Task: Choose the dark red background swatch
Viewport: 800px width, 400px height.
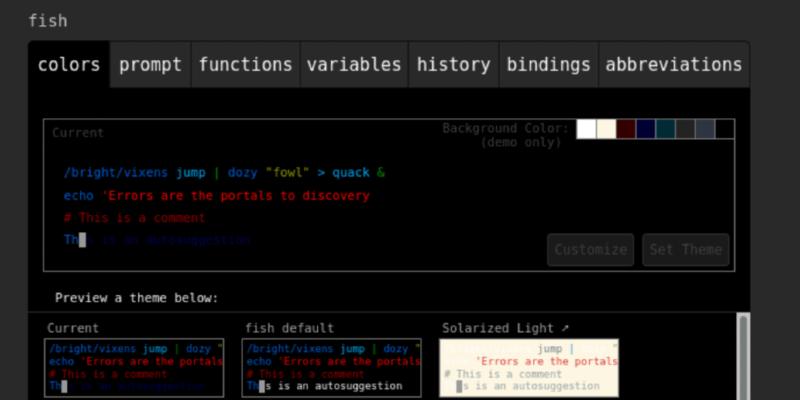Action: [x=626, y=129]
